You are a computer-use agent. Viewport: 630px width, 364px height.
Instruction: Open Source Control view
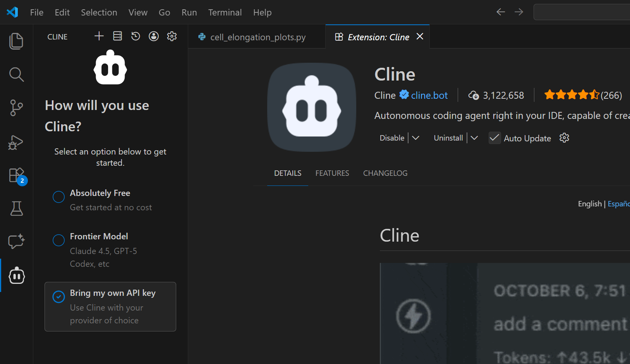coord(16,108)
